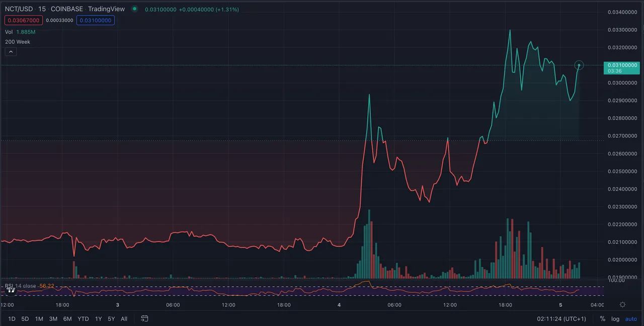Click the Vol indicator legend label
This screenshot has height=326, width=644.
pyautogui.click(x=9, y=32)
